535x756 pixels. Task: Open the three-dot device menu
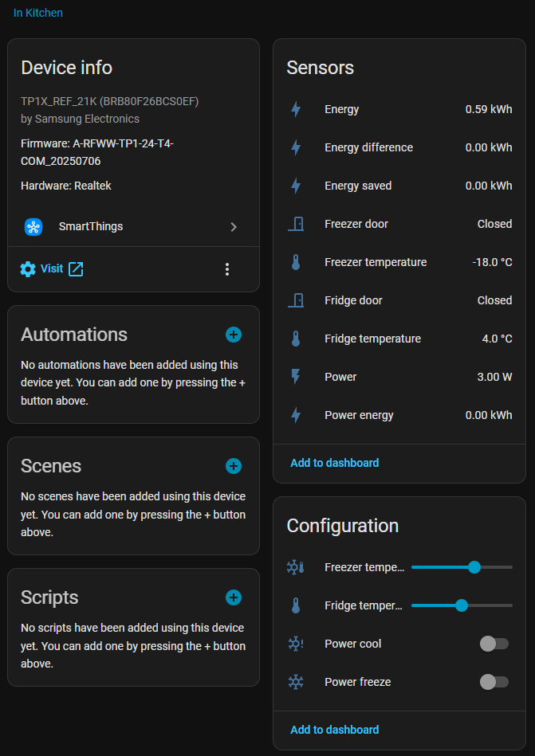coord(227,269)
